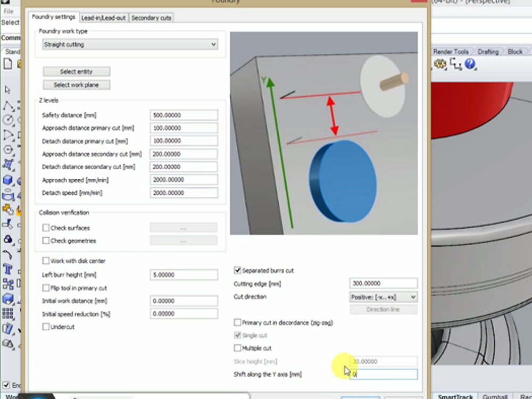Click the angled blue planes tool icon
532x399 pixels.
pos(8,328)
